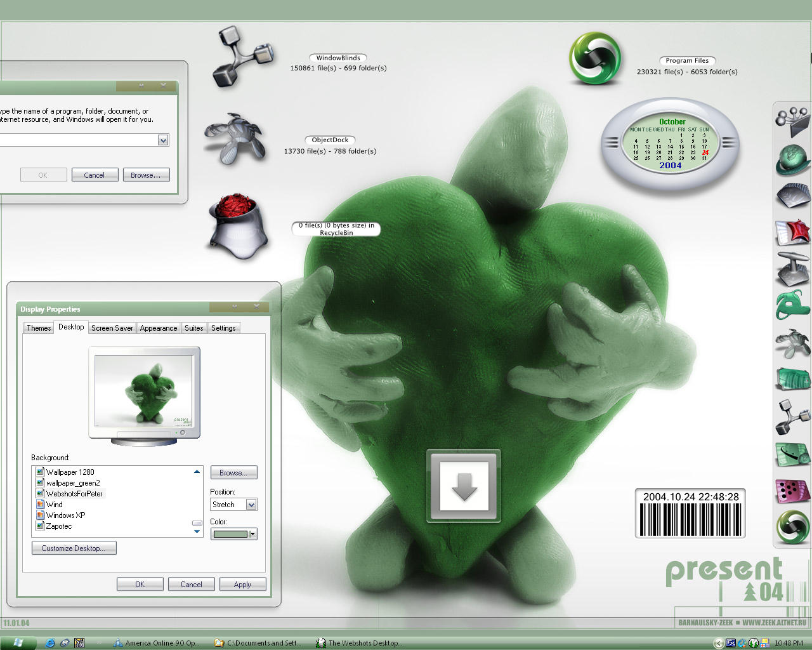The image size is (812, 650).
Task: Click Internet Explorer quick launch icon
Action: (50, 643)
